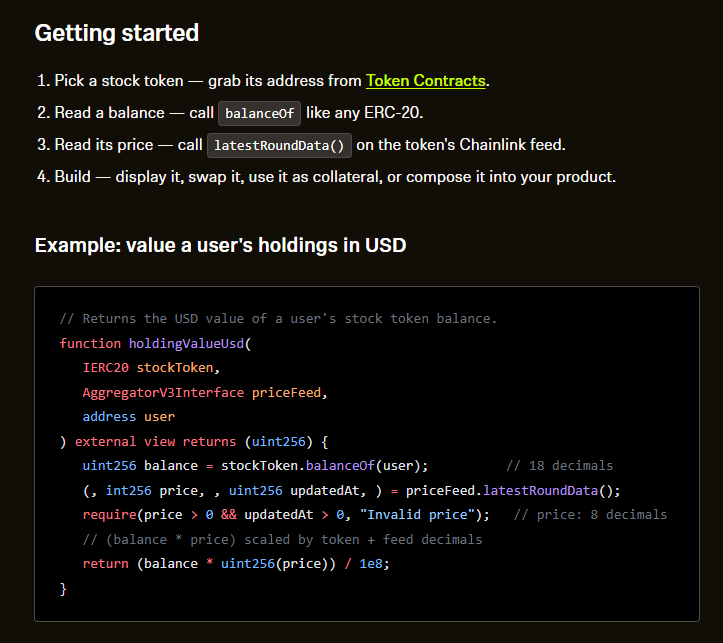
Task: Click step 4 text starting 'Build — display it'
Action: point(335,177)
